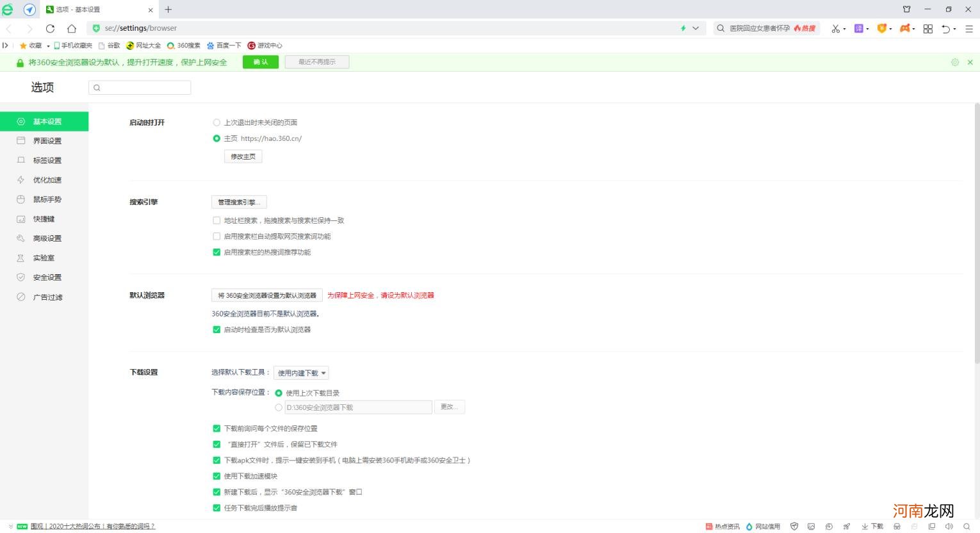Open the extensions grid icon
This screenshot has width=980, height=533.
click(x=928, y=29)
